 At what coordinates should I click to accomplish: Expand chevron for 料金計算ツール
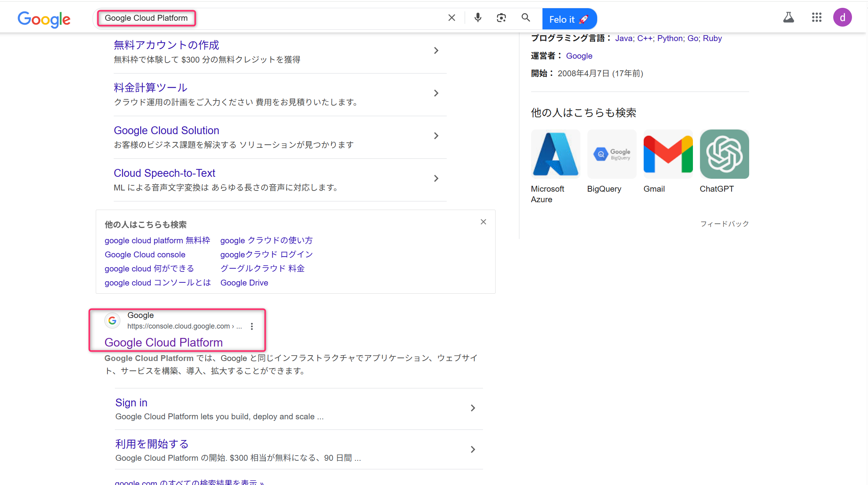(x=436, y=93)
